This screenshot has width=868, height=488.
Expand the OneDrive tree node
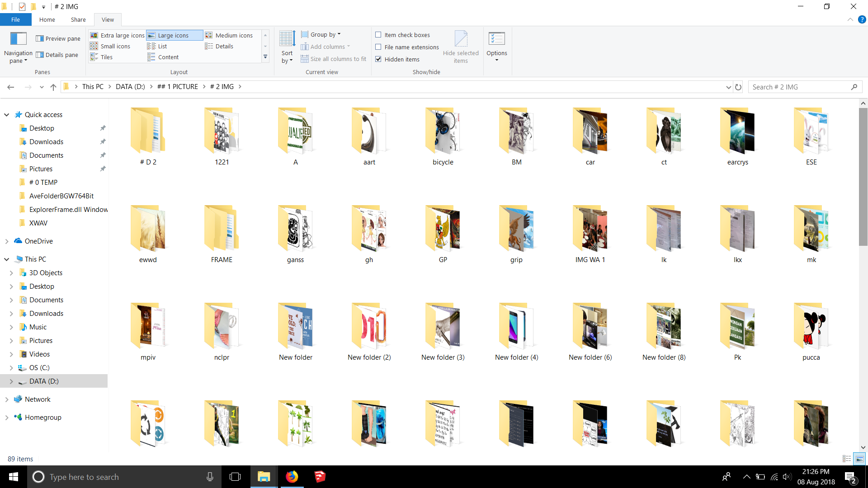tap(7, 241)
